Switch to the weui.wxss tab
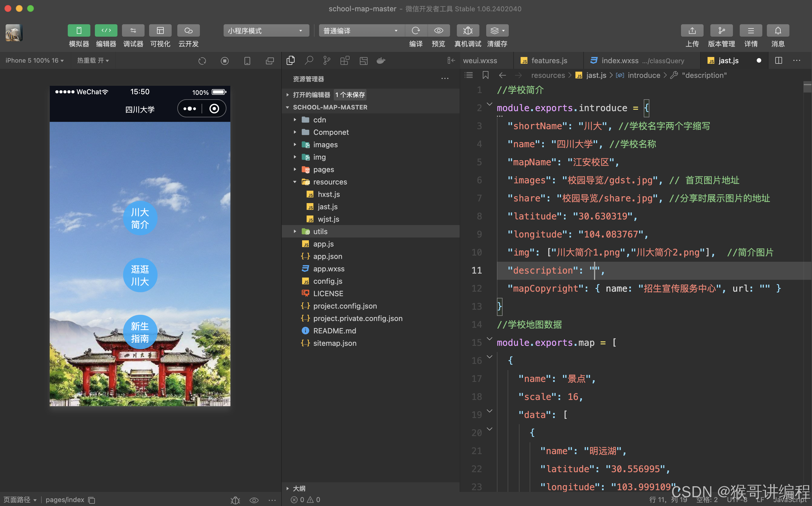Viewport: 812px width, 506px height. pos(480,61)
